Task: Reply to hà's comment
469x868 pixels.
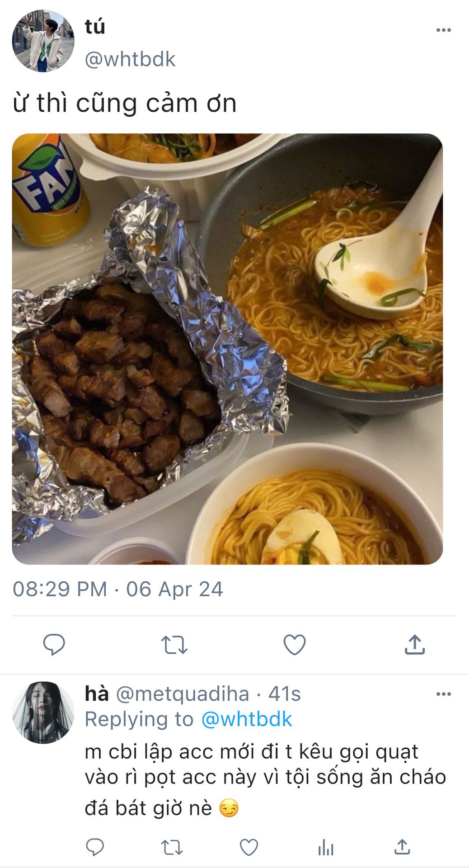Action: (x=95, y=847)
